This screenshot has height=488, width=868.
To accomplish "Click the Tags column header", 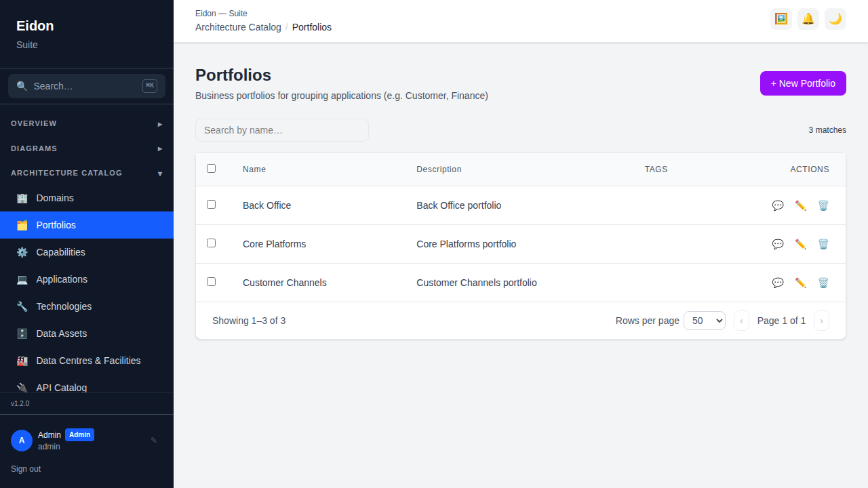I will point(656,169).
